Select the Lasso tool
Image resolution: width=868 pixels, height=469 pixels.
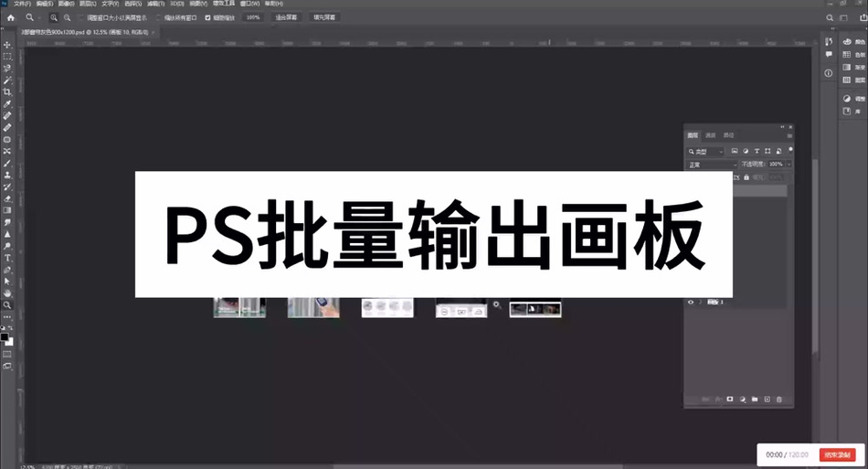(7, 68)
